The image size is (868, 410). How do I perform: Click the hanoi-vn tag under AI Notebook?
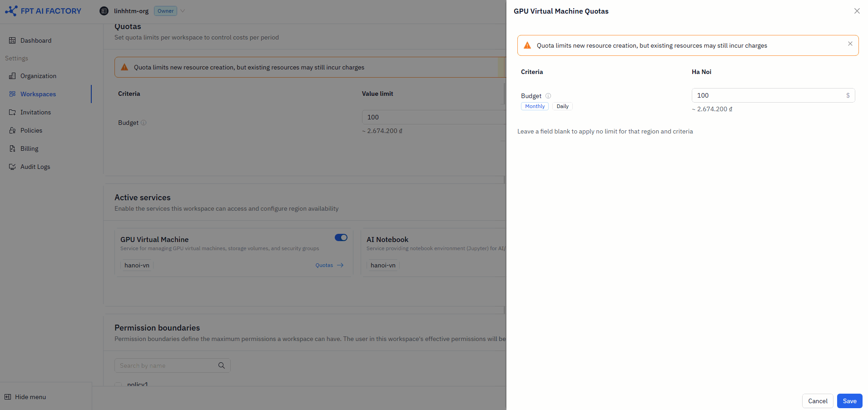(x=383, y=265)
